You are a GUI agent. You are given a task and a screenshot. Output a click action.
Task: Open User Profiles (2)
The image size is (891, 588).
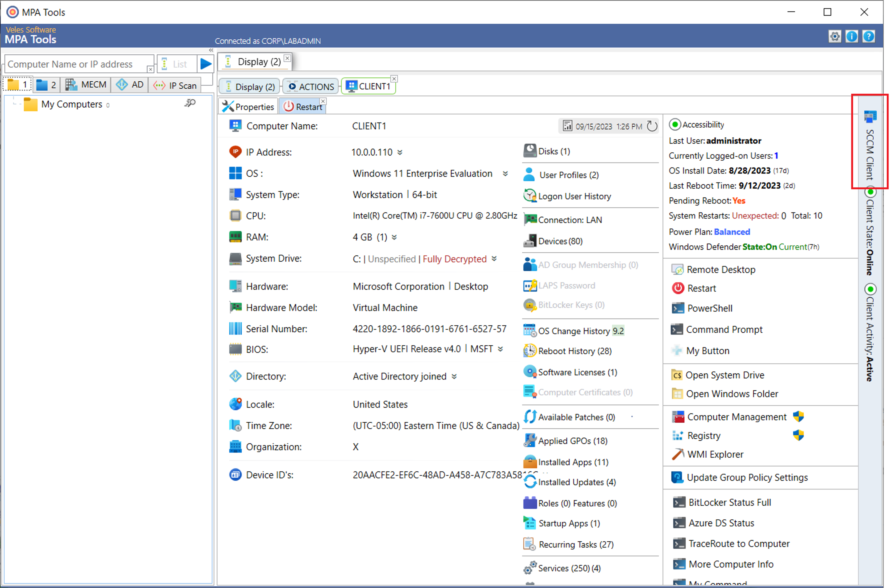click(x=561, y=175)
